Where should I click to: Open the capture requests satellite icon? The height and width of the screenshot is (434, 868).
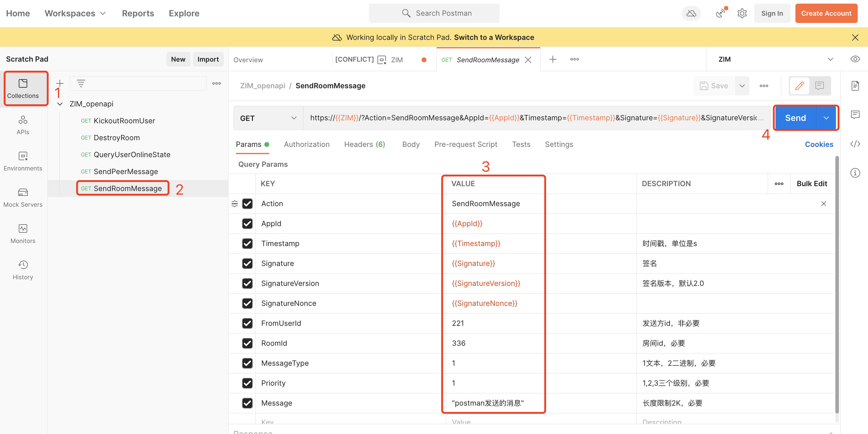tap(720, 14)
